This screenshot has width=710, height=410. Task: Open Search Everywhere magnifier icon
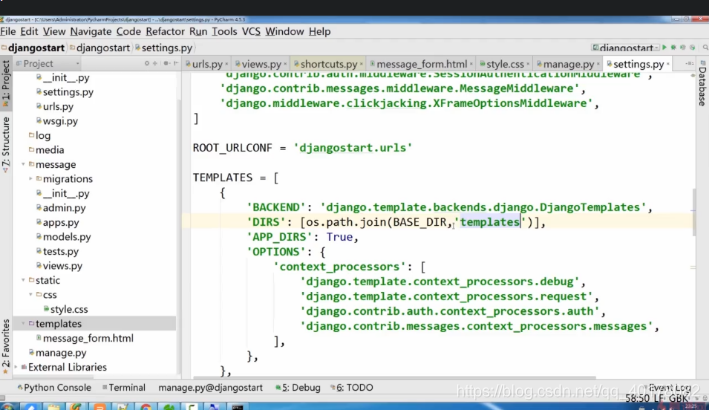click(x=705, y=48)
